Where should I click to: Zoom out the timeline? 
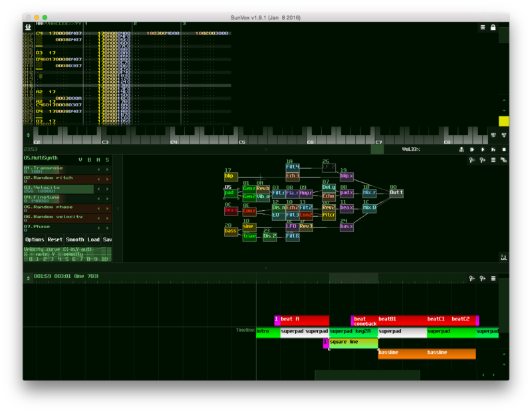pos(472,278)
